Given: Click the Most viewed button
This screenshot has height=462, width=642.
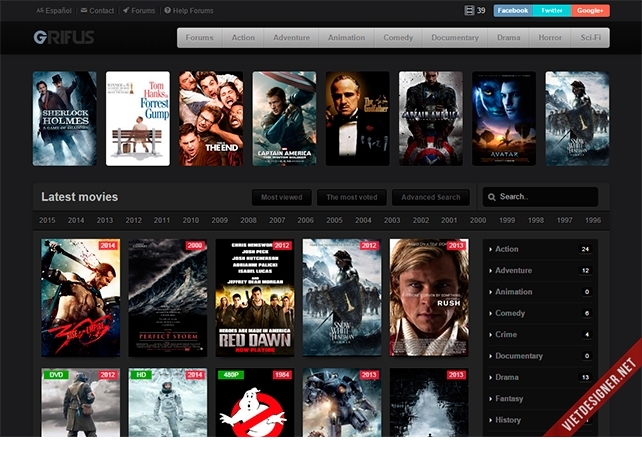Looking at the screenshot, I should 282,197.
